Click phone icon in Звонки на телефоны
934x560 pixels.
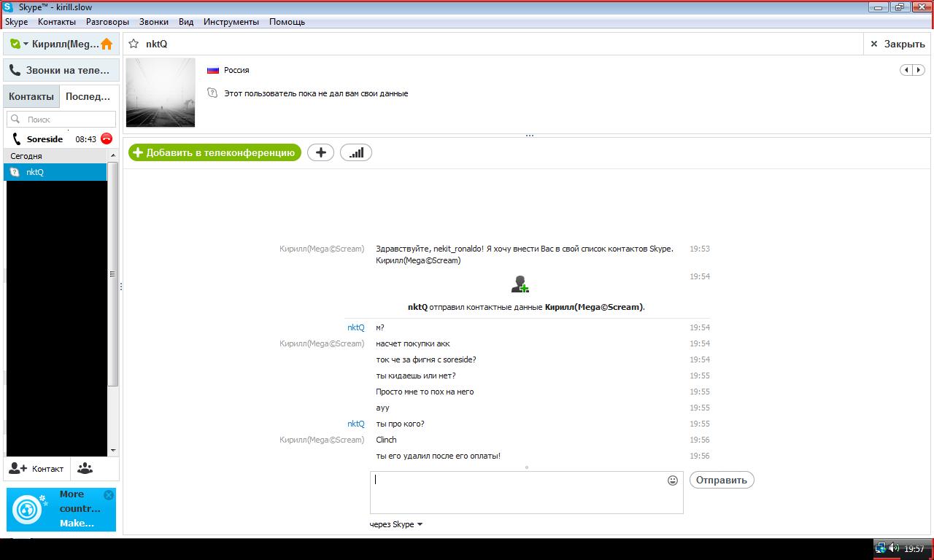click(15, 70)
